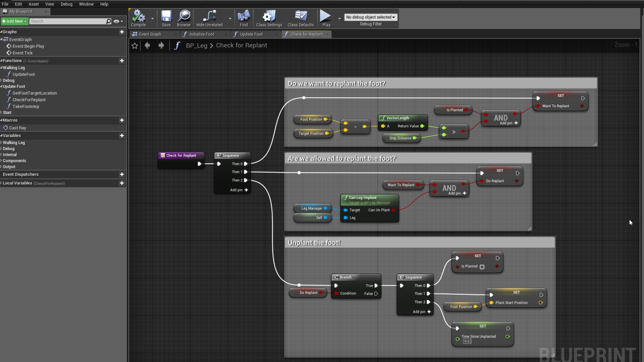Image resolution: width=644 pixels, height=362 pixels.
Task: Open the eye view options in My Blueprint
Action: [x=116, y=21]
